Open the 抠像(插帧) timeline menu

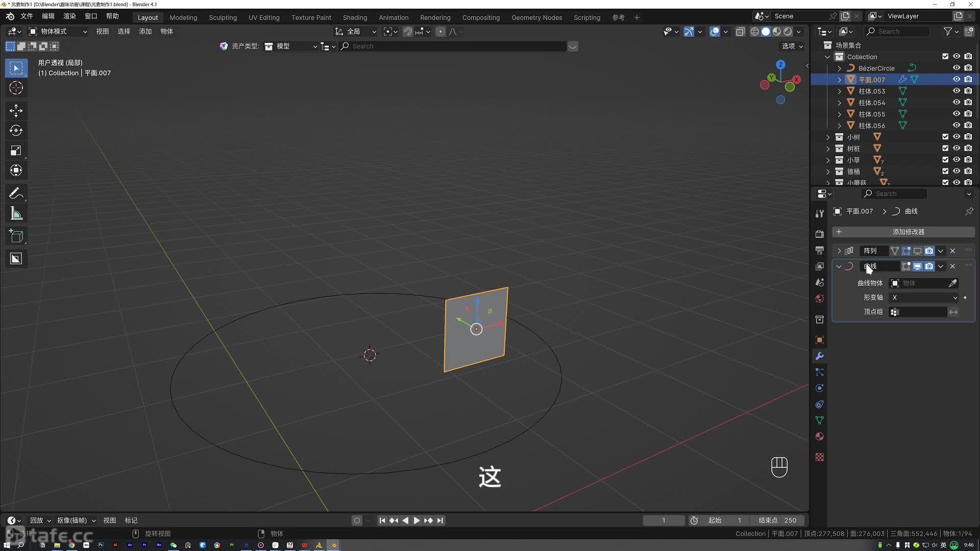(76, 520)
